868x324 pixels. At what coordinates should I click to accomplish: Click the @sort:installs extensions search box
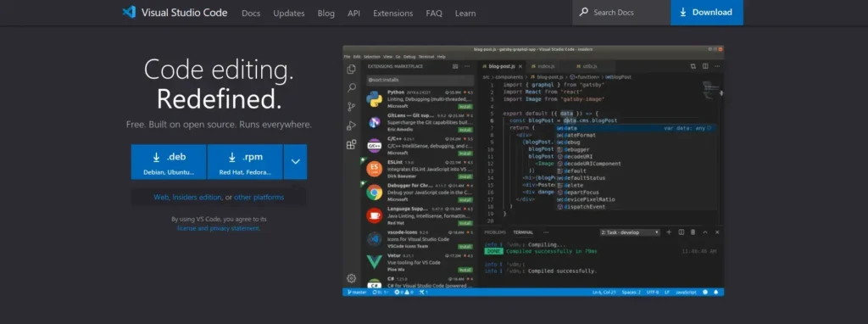pos(420,80)
